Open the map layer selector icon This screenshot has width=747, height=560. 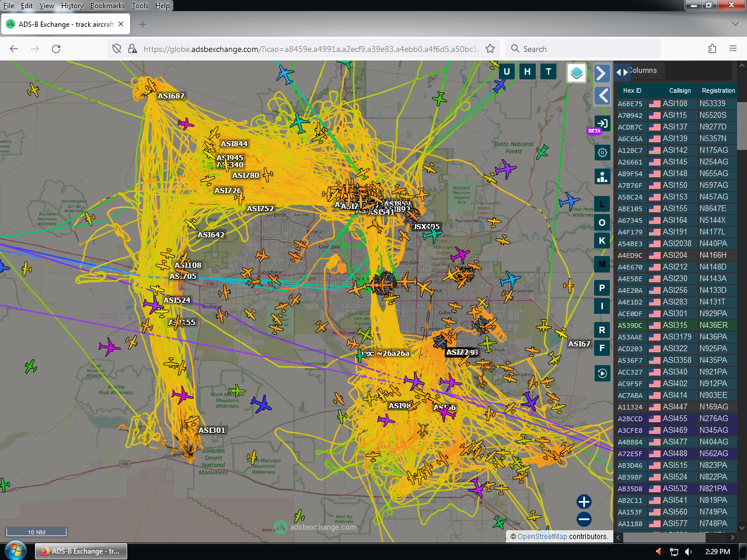coord(577,73)
